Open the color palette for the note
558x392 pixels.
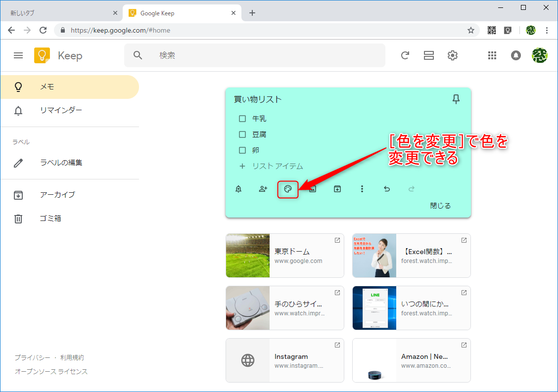[x=287, y=189]
